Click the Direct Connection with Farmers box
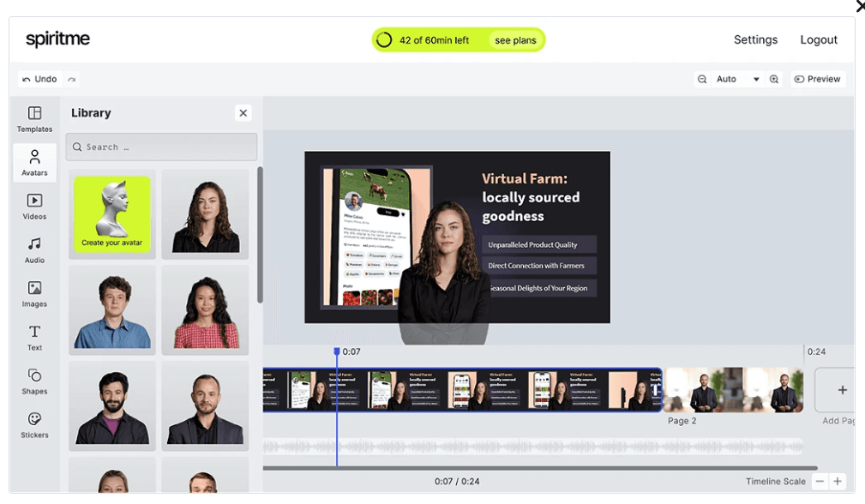The height and width of the screenshot is (504, 865). (x=539, y=266)
